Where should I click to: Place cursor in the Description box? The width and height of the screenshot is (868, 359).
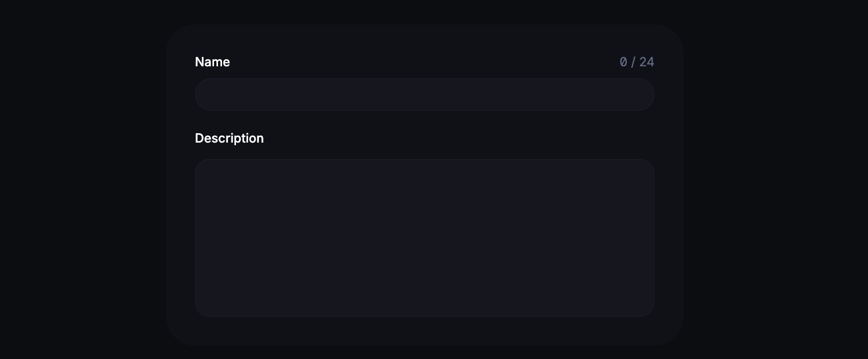(425, 238)
